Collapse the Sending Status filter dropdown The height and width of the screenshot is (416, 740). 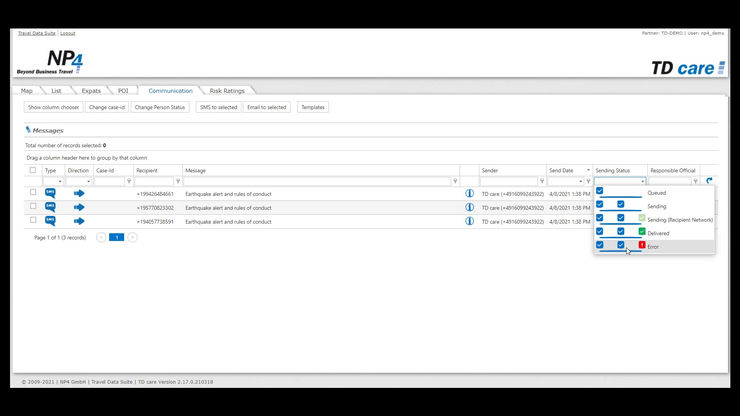pyautogui.click(x=642, y=181)
